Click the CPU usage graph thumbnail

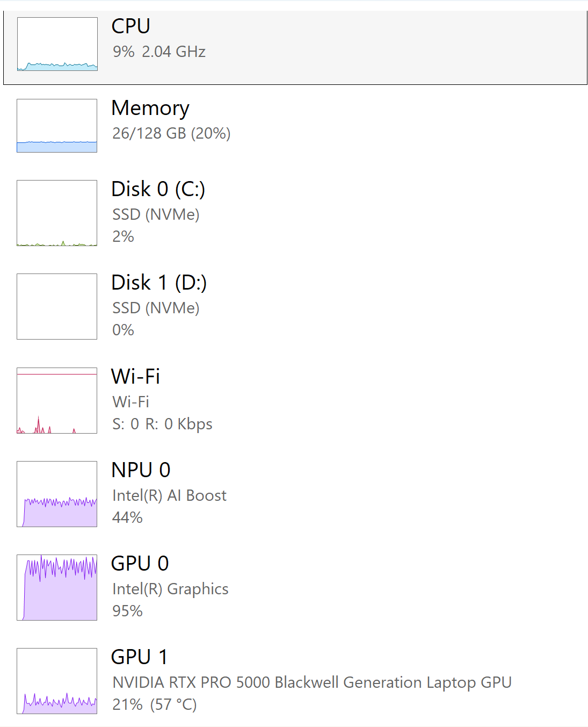57,44
